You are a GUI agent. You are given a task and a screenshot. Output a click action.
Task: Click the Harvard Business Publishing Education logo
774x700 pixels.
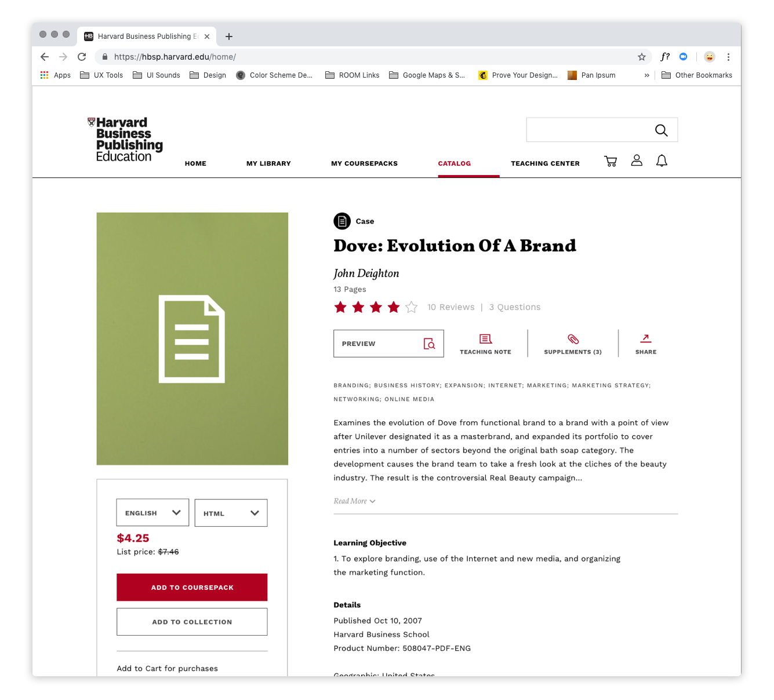point(125,139)
